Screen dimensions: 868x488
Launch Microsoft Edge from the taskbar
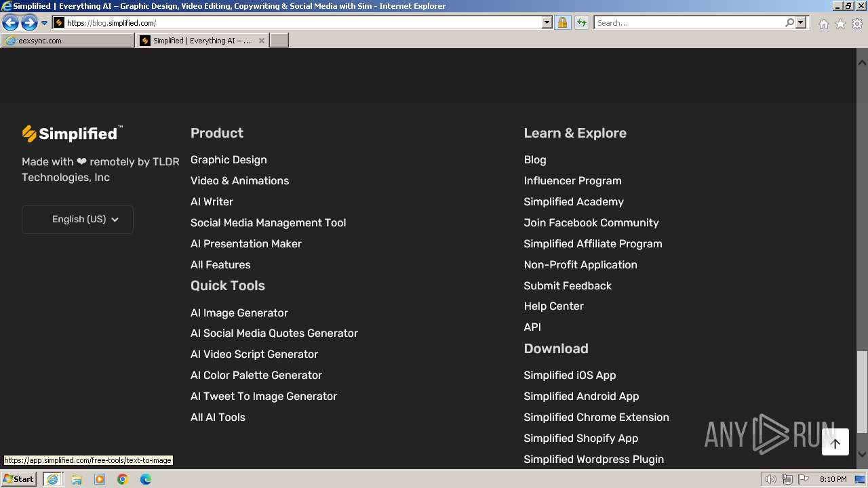[x=146, y=479]
